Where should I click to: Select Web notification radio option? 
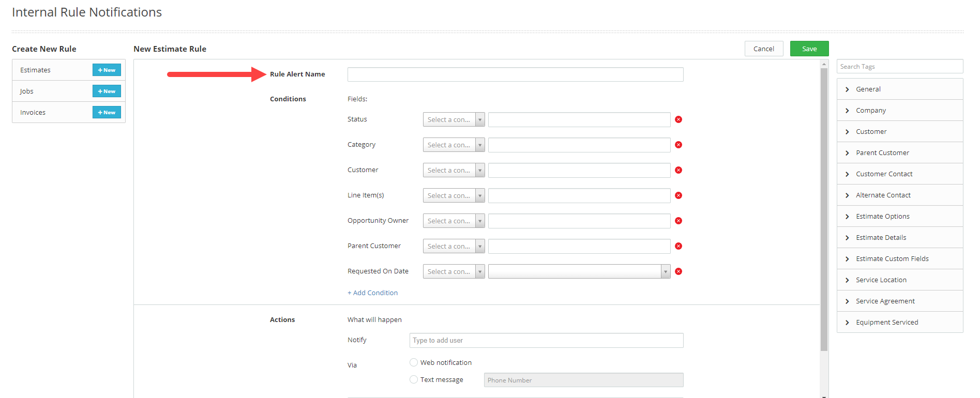pos(414,362)
